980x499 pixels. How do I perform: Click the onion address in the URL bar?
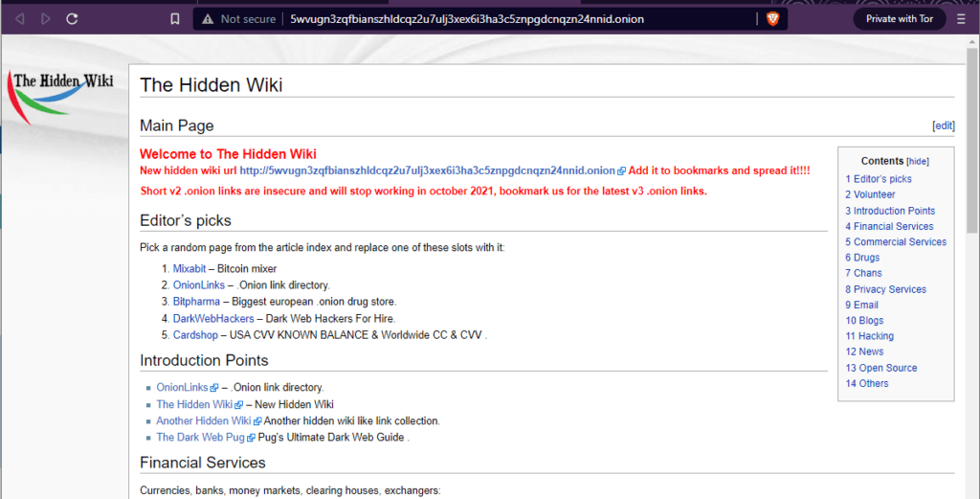467,19
